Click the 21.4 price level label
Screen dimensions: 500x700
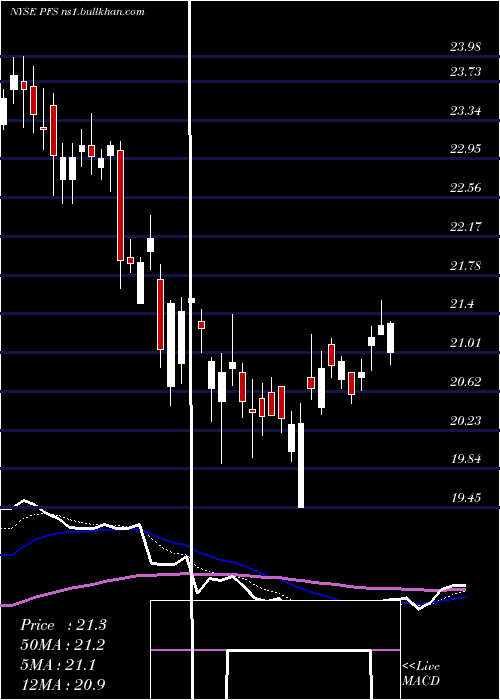[462, 304]
